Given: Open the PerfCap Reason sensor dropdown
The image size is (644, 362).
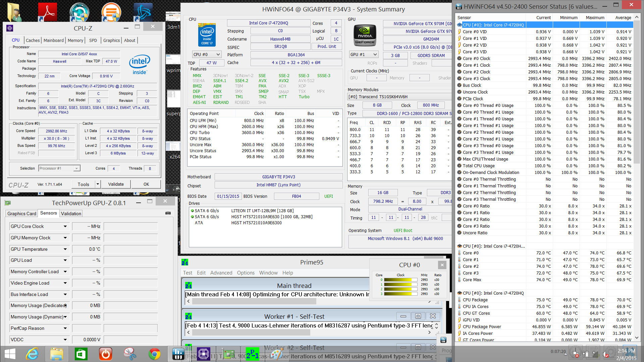Looking at the screenshot, I should tap(65, 328).
